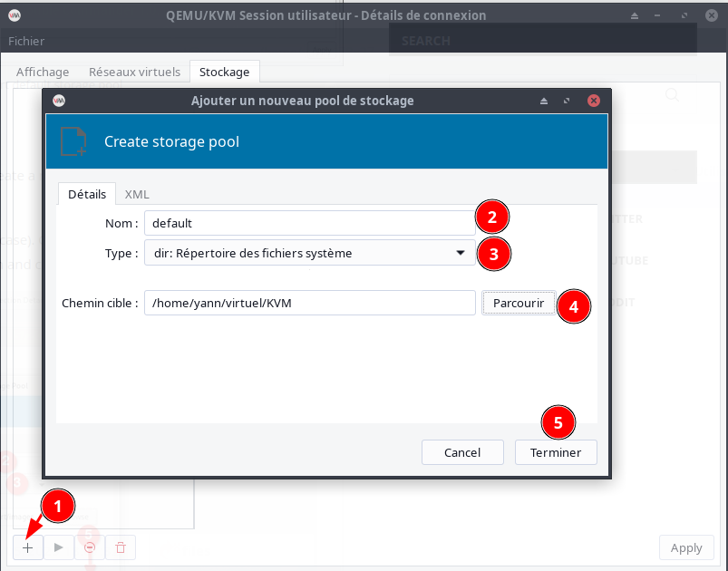The width and height of the screenshot is (728, 571).
Task: Maximize the storage pool dialog window
Action: click(568, 101)
